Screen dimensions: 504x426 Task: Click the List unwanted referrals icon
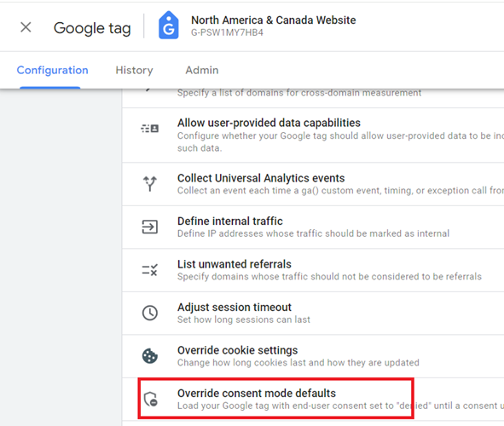click(x=150, y=270)
